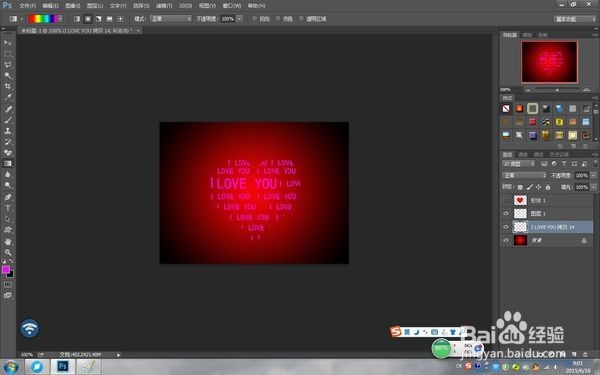Filter layers by type layer icon
Screen dimensions: 600x375
click(x=564, y=163)
